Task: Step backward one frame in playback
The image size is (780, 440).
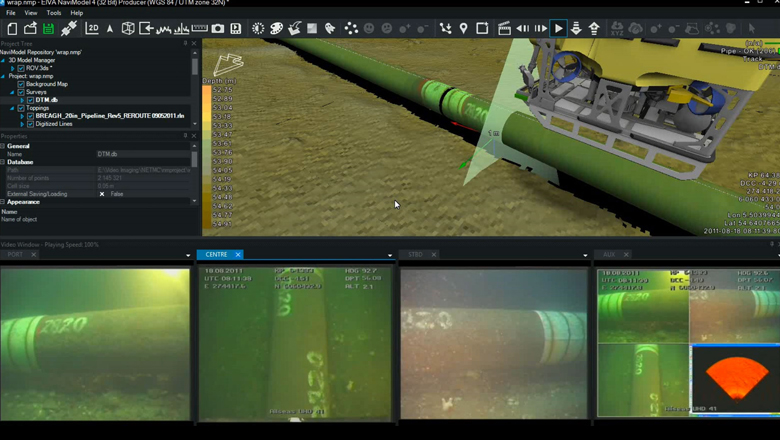Action: coord(522,29)
